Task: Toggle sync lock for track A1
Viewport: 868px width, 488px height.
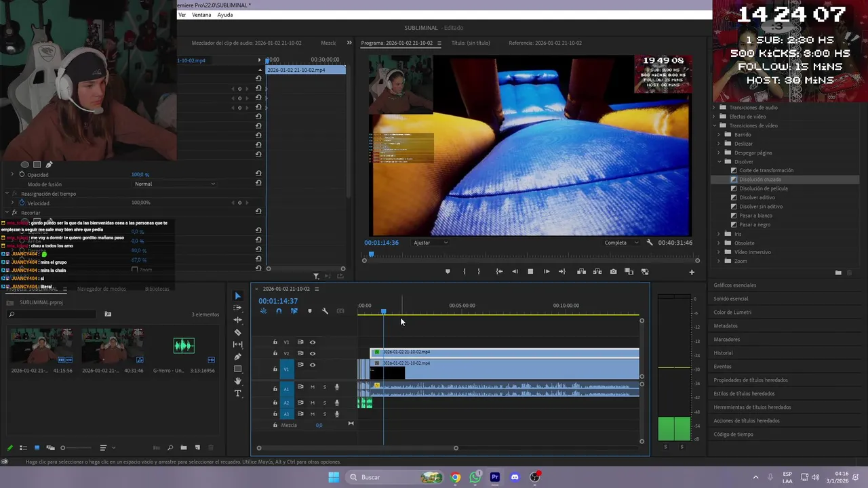Action: coord(300,387)
